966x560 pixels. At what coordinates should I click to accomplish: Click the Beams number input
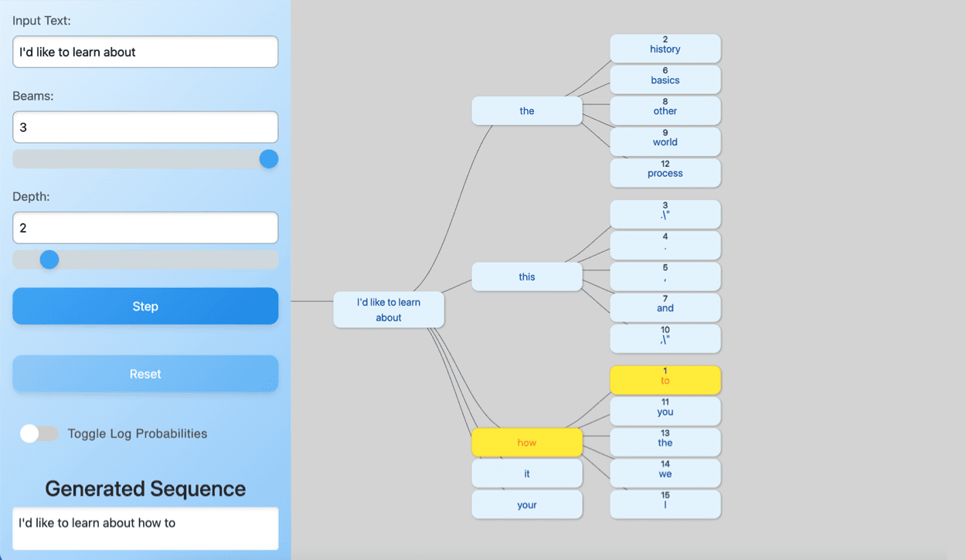coord(145,127)
